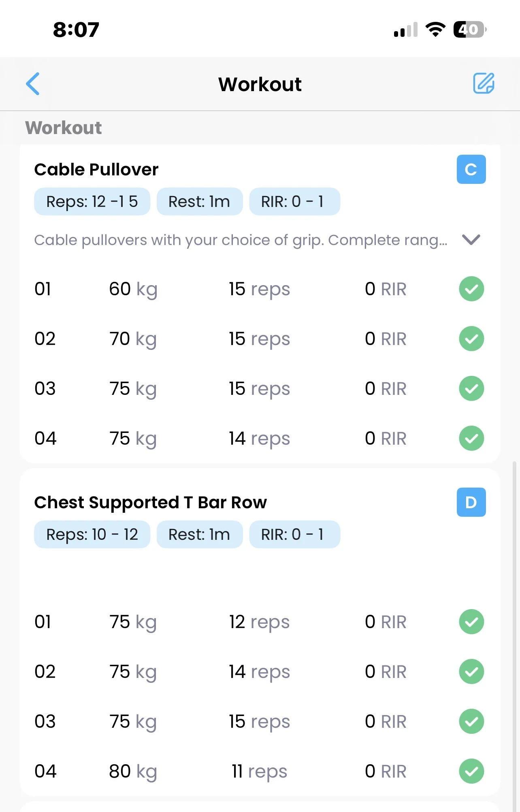Tap the blue C badge on Cable Pullover
Image resolution: width=520 pixels, height=812 pixels.
[x=471, y=169]
